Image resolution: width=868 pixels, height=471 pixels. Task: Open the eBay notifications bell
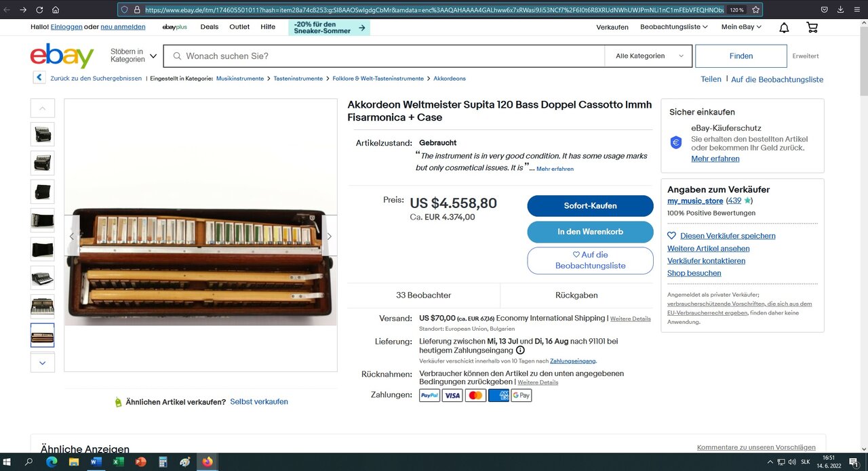point(784,27)
